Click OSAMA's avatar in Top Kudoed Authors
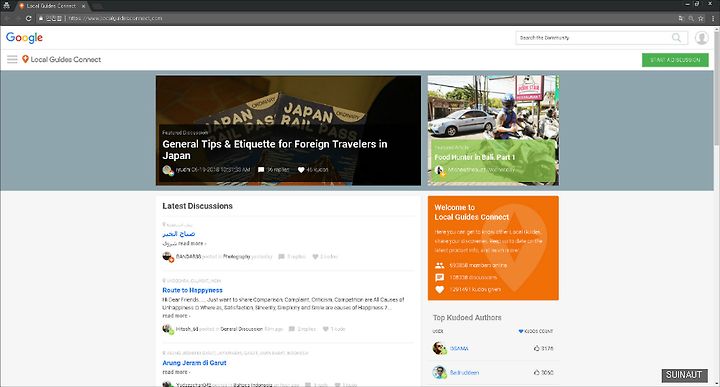 (x=439, y=348)
